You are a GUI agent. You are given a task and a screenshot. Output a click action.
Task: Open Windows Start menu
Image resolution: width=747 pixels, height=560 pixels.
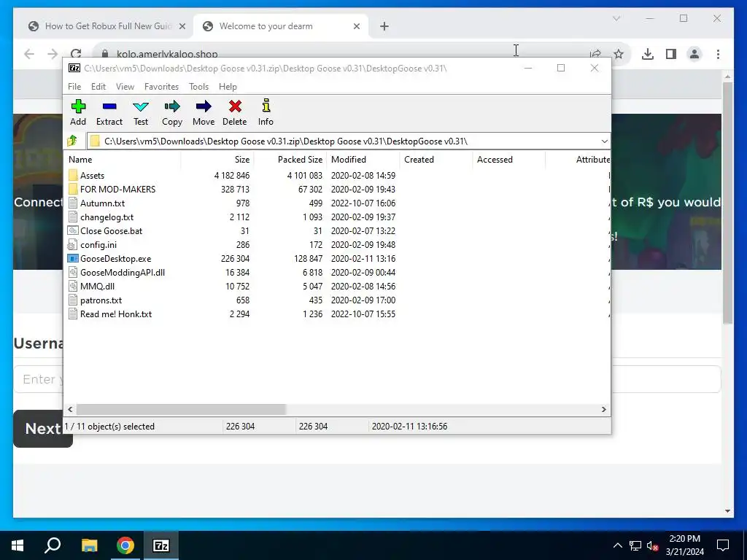[18, 545]
